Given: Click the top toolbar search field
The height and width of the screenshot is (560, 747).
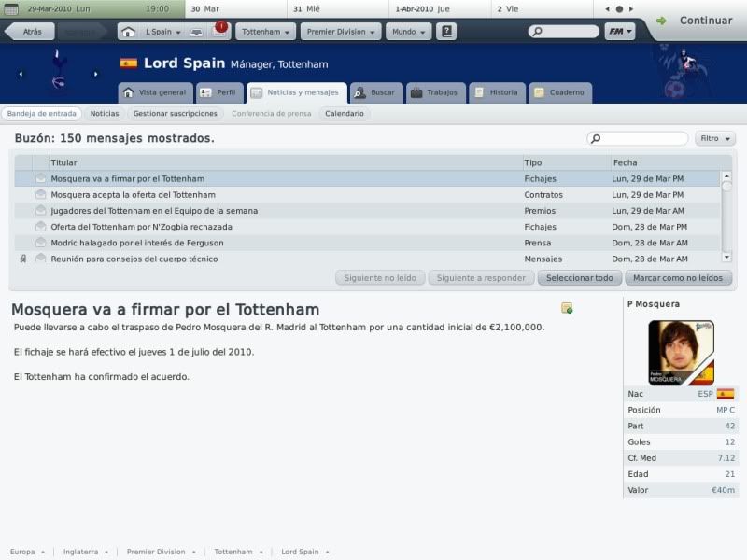Looking at the screenshot, I should [x=564, y=32].
